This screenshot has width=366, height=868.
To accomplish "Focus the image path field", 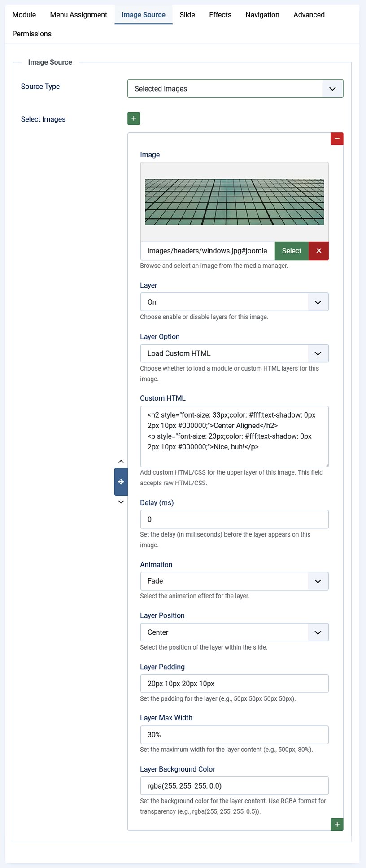I will coord(207,251).
